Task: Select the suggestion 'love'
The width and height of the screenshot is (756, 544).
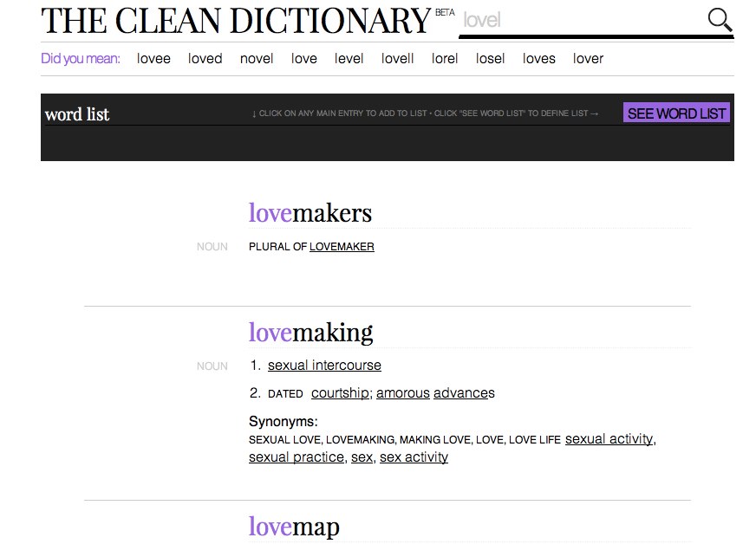Action: 303,58
